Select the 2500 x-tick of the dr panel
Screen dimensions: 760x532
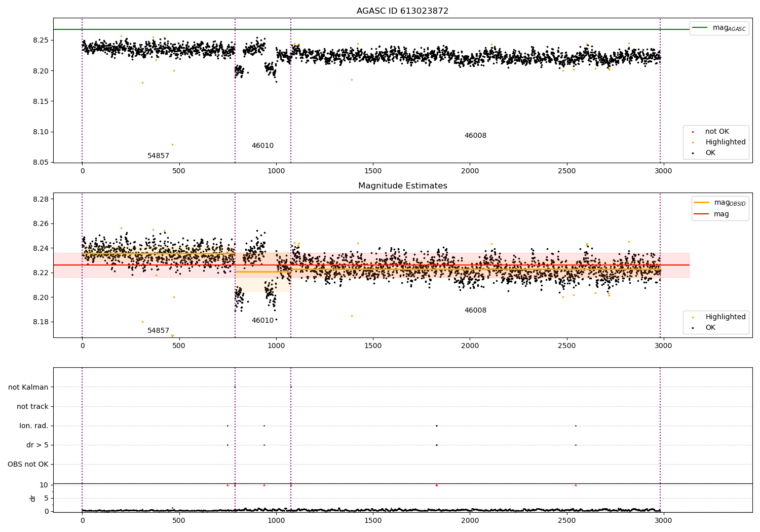pos(566,520)
